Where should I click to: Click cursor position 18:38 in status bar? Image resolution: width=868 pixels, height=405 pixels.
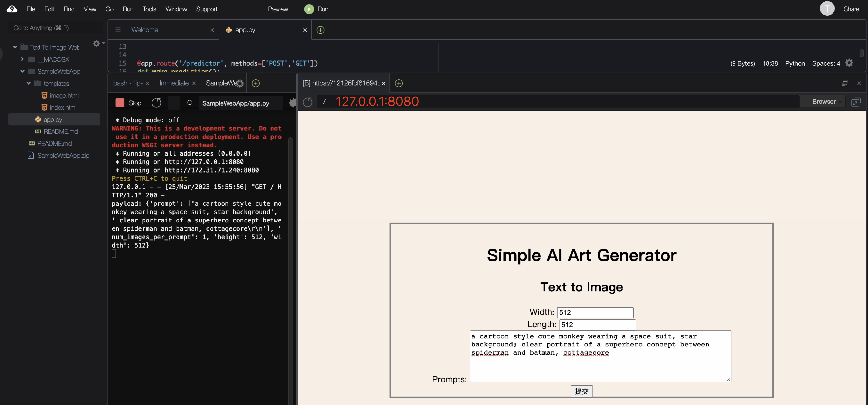pos(770,63)
